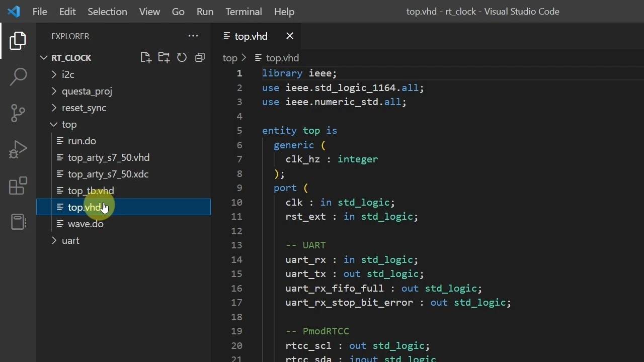Open the Run menu
This screenshot has width=644, height=362.
point(204,12)
